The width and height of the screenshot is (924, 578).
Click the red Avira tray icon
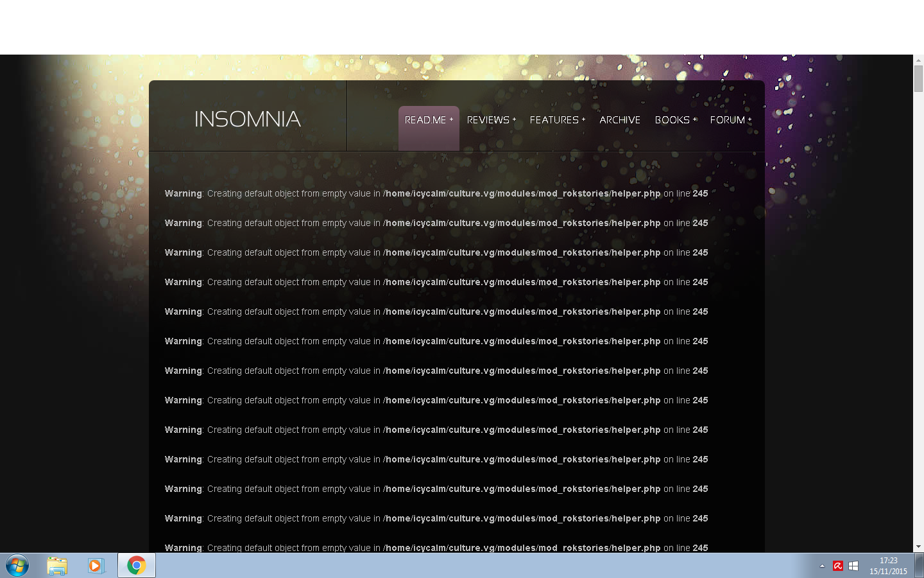837,566
